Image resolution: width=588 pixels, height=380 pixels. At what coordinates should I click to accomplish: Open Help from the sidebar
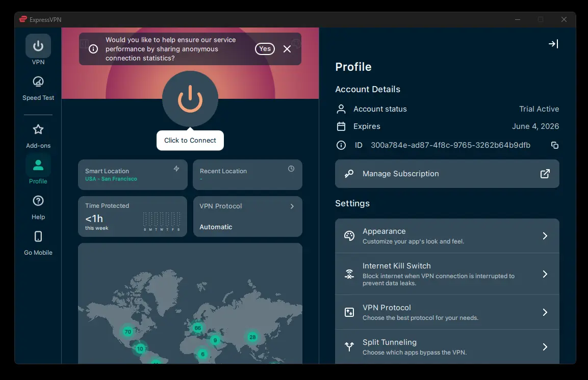click(38, 208)
